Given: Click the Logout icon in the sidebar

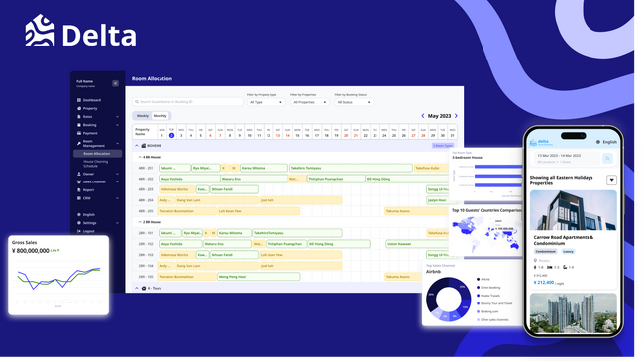Looking at the screenshot, I should click(x=79, y=231).
